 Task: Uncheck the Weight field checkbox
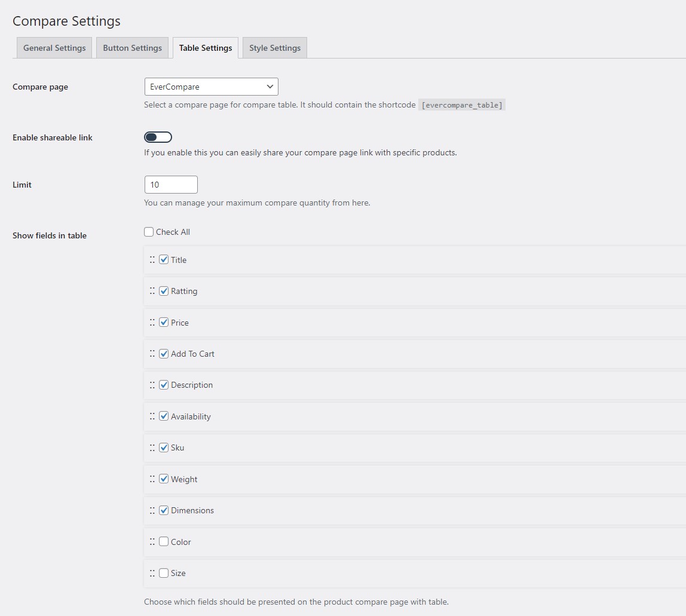click(x=164, y=479)
